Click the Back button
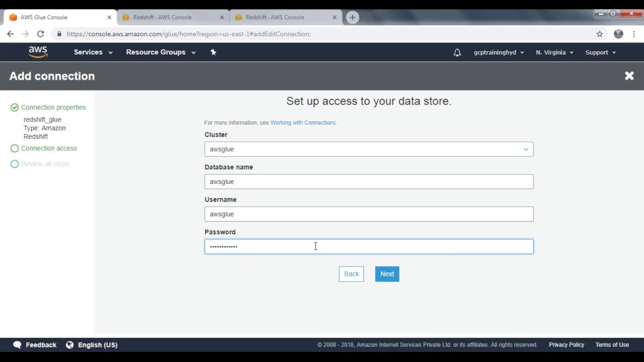This screenshot has height=362, width=644. pyautogui.click(x=351, y=274)
